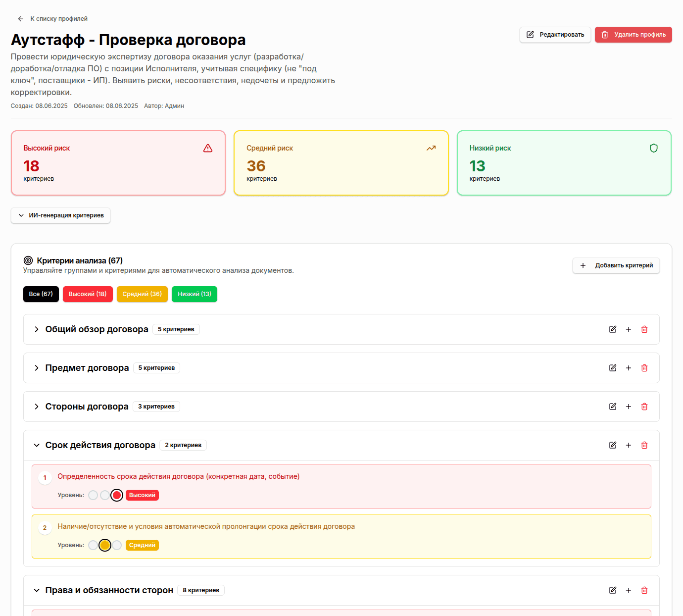Screen dimensions: 683x616
Task: Click the number badge '1' of first criterion
Action: [45, 478]
